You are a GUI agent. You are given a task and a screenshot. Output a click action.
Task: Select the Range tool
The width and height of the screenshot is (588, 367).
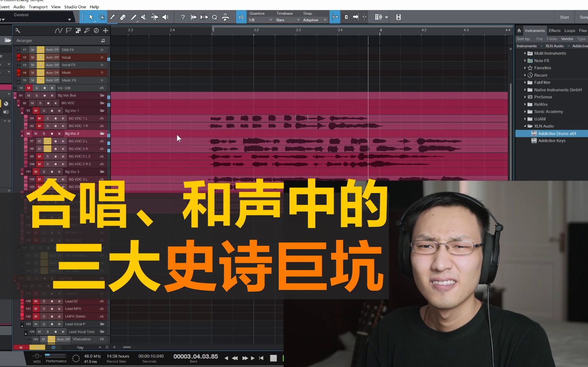101,17
